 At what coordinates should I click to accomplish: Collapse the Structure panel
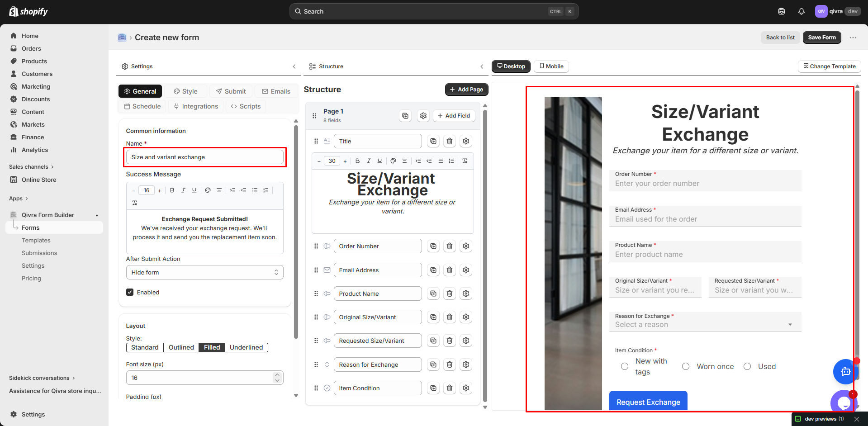[x=482, y=66]
